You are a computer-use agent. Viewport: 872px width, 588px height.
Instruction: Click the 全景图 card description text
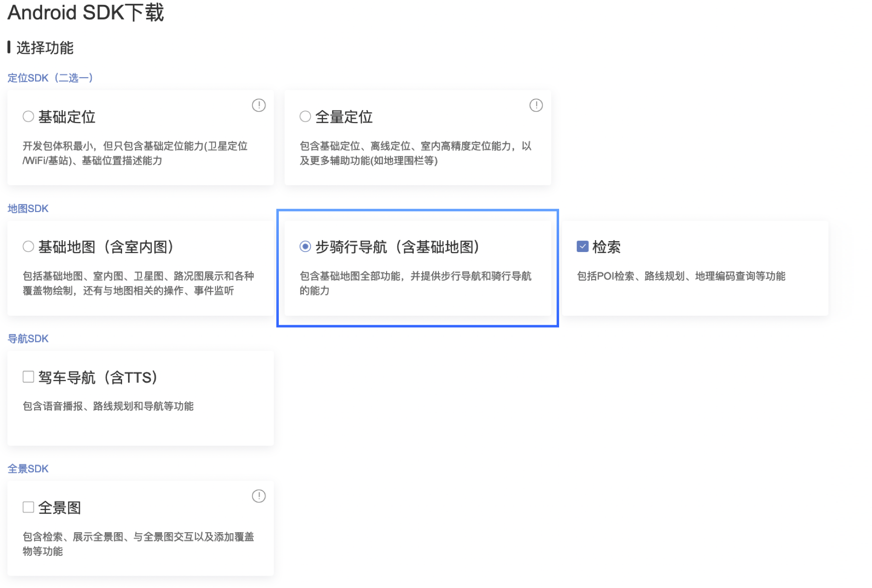pyautogui.click(x=138, y=544)
